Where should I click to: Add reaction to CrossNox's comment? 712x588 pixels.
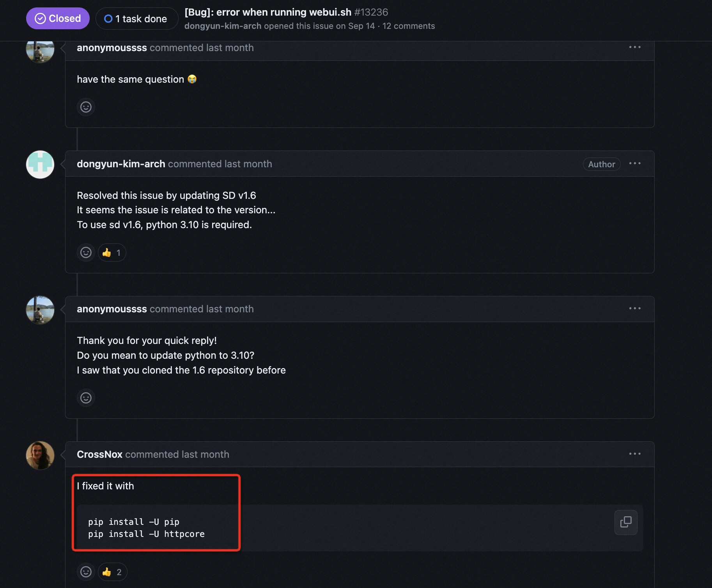coord(86,572)
